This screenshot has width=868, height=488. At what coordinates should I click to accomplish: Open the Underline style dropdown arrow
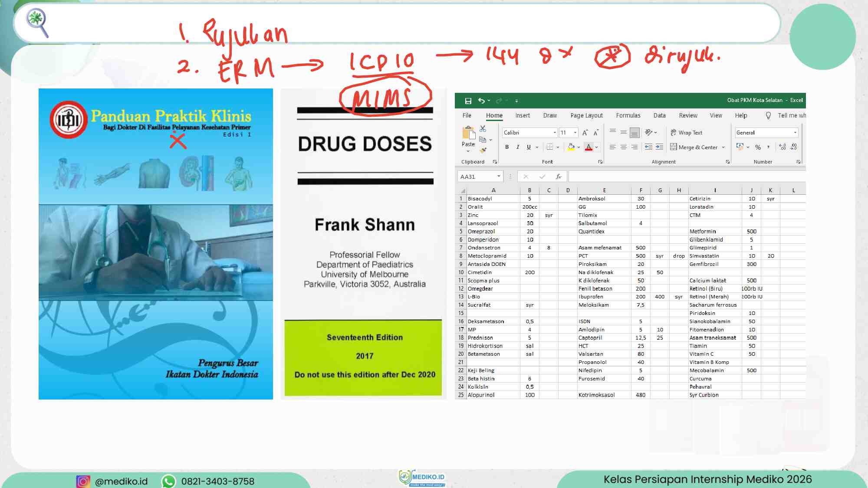[537, 147]
